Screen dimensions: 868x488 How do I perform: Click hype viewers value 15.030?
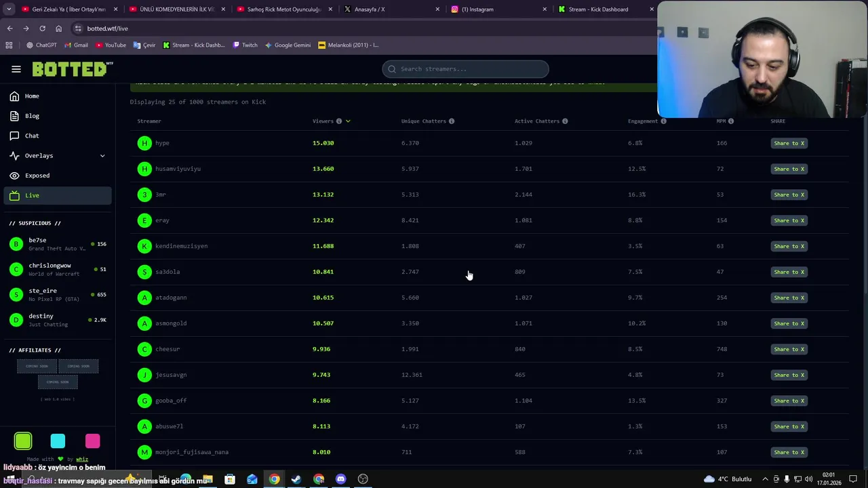click(x=323, y=143)
